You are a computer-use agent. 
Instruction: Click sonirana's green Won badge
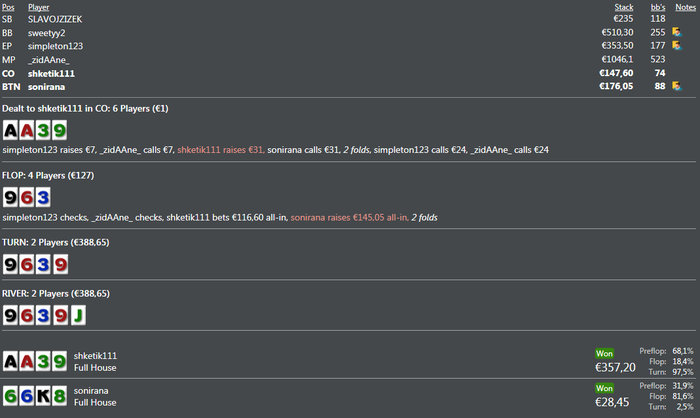tap(606, 387)
